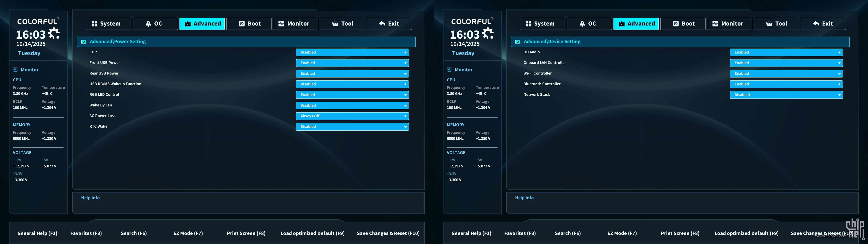Select the RGB LED Control value field
The width and height of the screenshot is (868, 244).
click(x=352, y=95)
